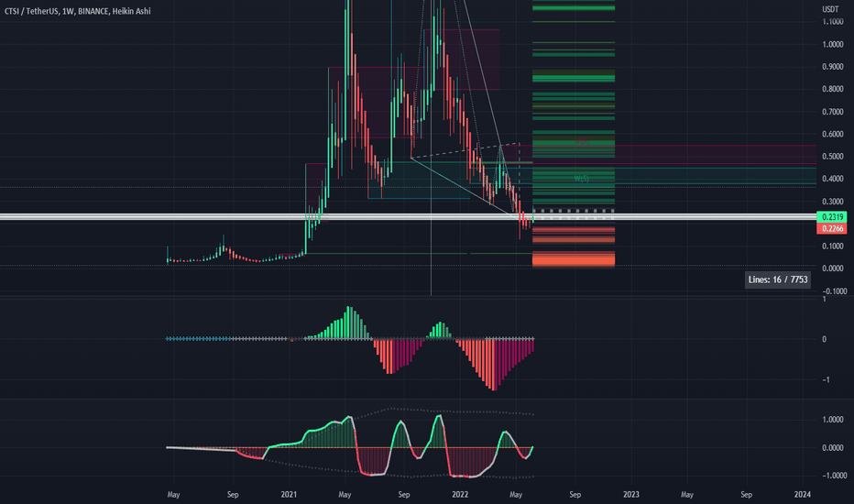The height and width of the screenshot is (504, 854).
Task: Click the 2021 time axis label
Action: pos(289,495)
